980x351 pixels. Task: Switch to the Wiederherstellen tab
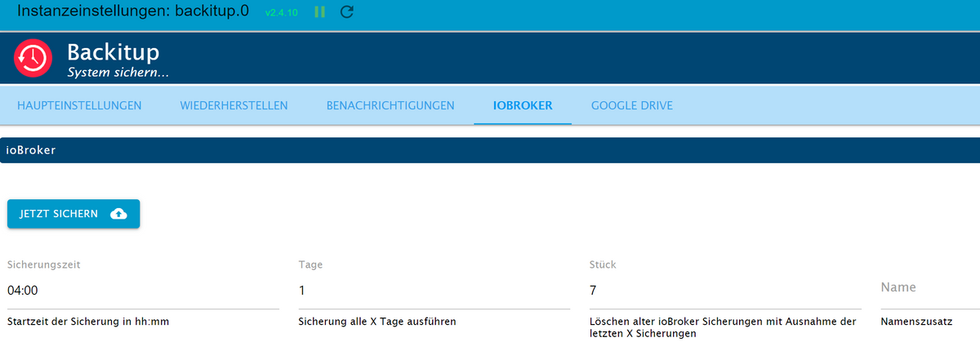(234, 105)
